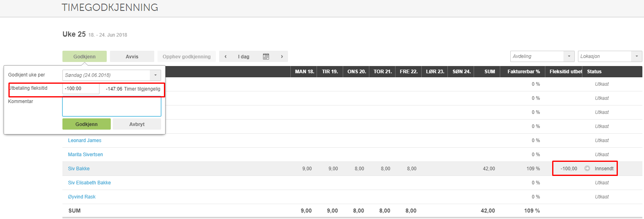
Task: Select the SØN 24. column header
Action: (462, 72)
